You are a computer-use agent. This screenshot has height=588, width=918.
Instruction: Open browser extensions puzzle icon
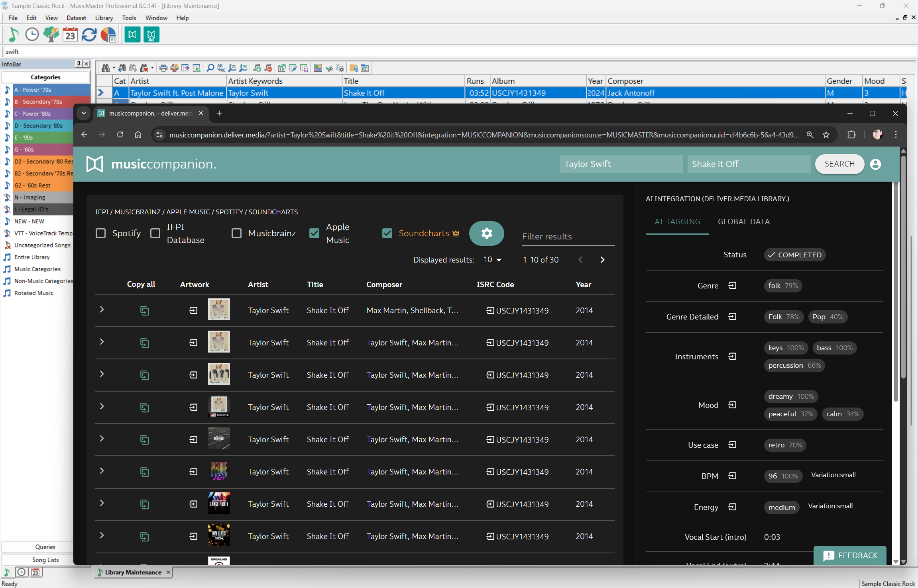pos(851,135)
